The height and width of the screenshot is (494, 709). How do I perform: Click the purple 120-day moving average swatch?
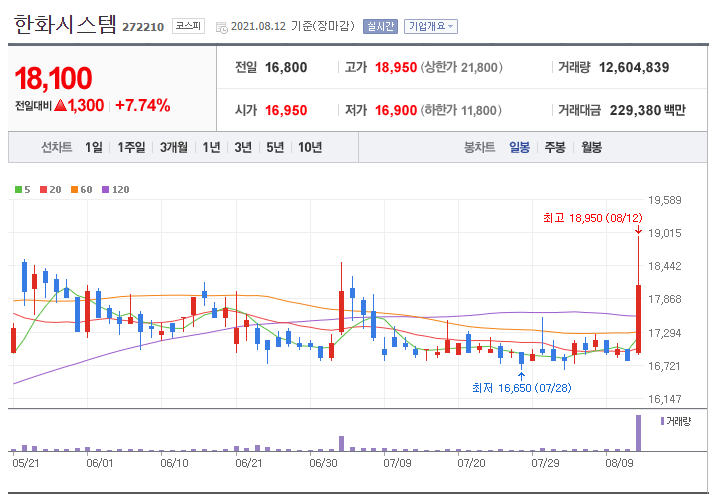(x=105, y=190)
